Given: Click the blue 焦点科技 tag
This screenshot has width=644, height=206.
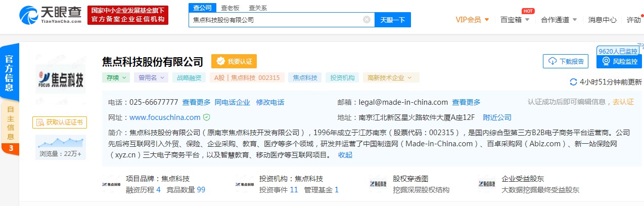Looking at the screenshot, I should [x=305, y=77].
